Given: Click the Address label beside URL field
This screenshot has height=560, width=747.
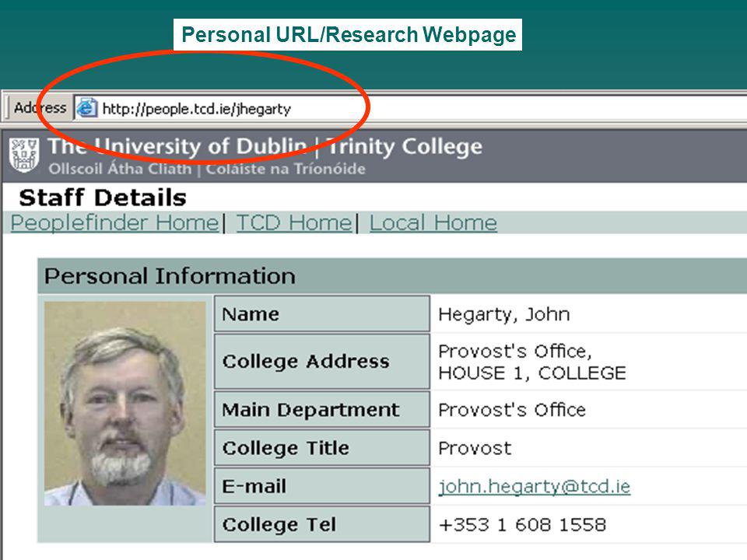Looking at the screenshot, I should (40, 107).
